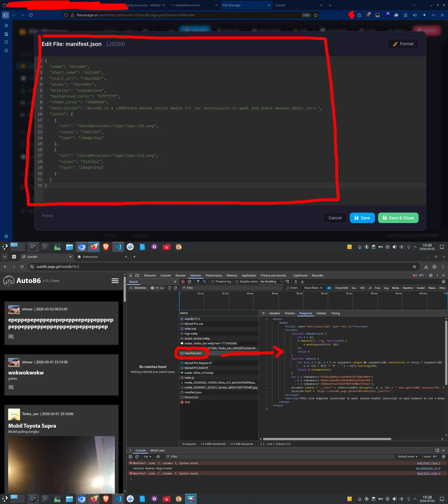Select favicon.ico in the request list
This screenshot has width=448, height=504.
(191, 397)
